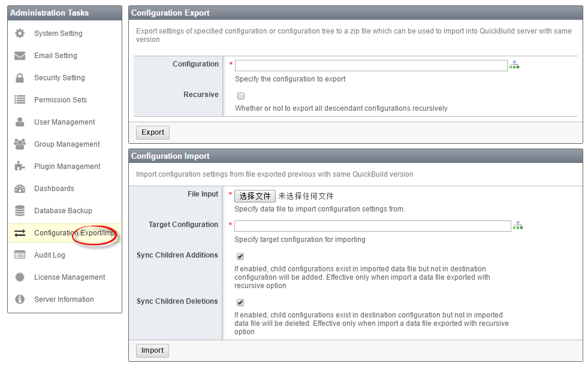This screenshot has width=588, height=366.
Task: Click the 'Sync Children Additions' label
Action: (177, 255)
